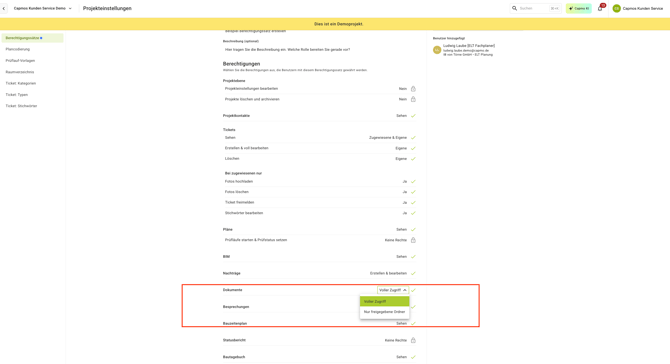Open the Bautagebuch Sehen value
Viewport: 670px width, 364px height.
(x=401, y=357)
